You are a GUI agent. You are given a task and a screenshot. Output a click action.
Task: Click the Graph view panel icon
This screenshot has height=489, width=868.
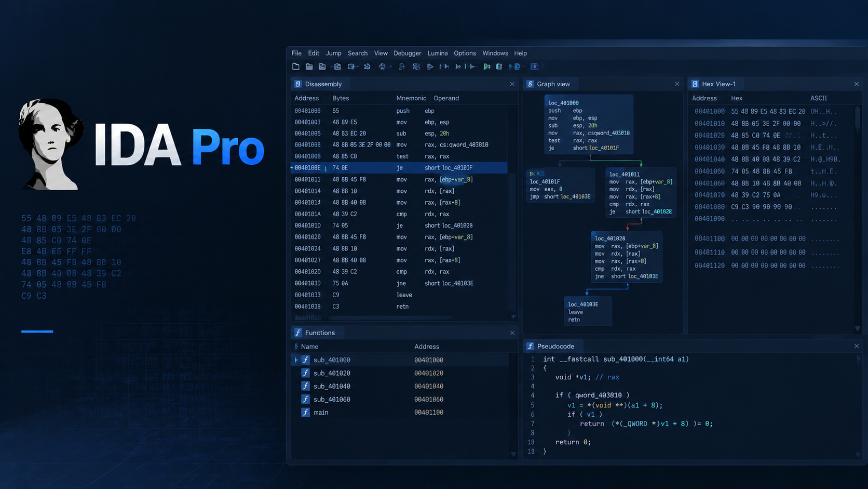pos(530,84)
